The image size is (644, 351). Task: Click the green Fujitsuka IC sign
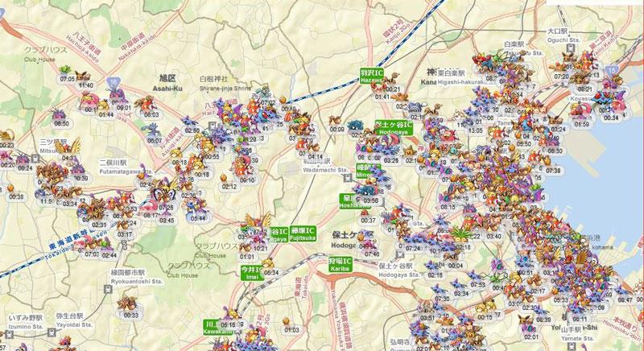tap(303, 233)
